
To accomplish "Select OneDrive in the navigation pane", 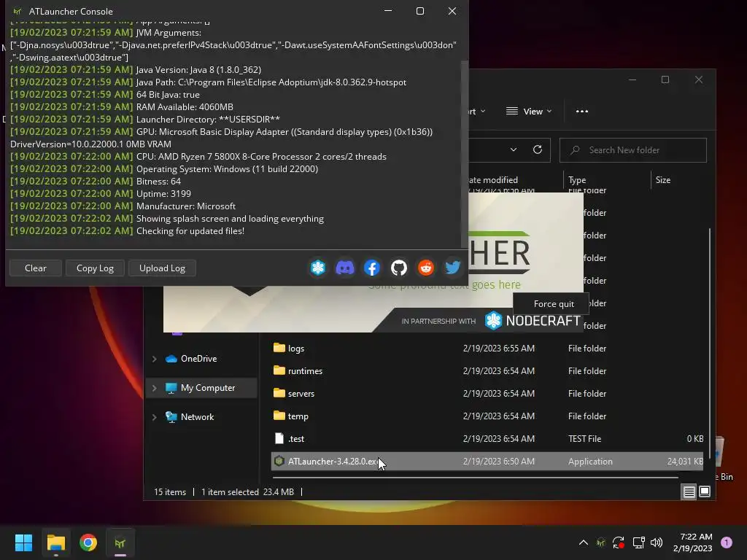I will click(198, 359).
